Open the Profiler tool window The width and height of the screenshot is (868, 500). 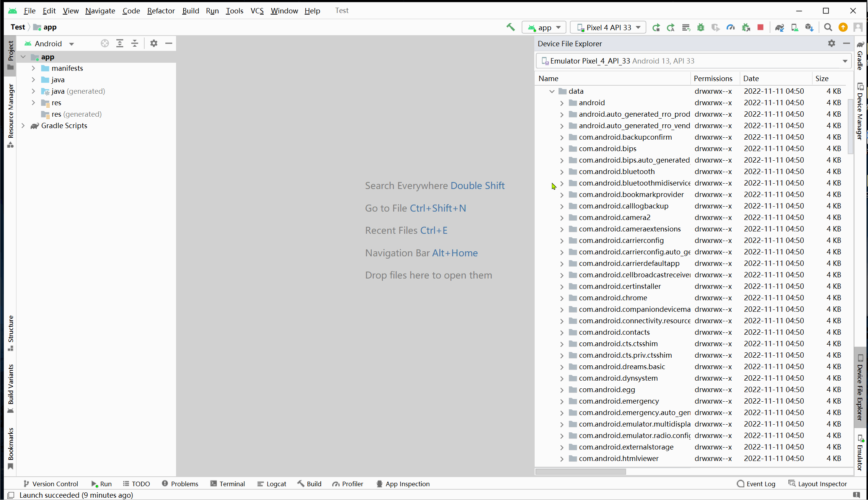click(x=348, y=484)
